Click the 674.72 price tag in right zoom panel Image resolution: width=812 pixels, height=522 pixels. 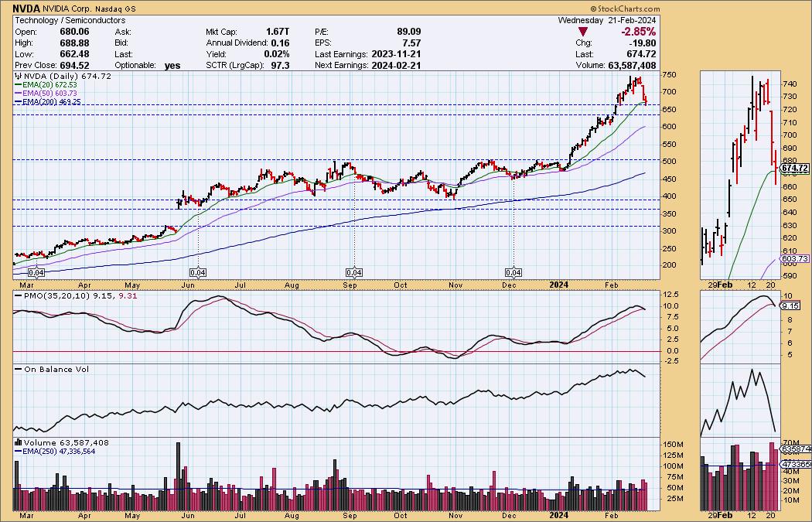click(x=794, y=168)
